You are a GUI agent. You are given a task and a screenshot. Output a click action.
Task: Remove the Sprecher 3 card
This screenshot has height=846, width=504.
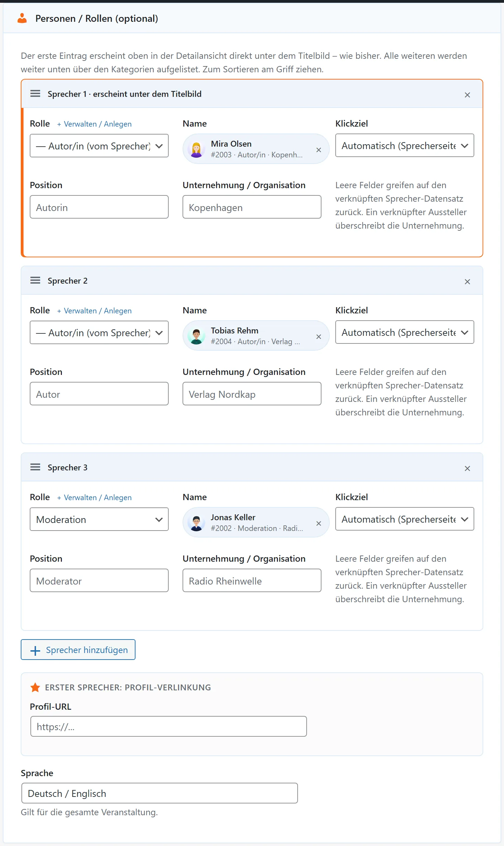pyautogui.click(x=467, y=468)
